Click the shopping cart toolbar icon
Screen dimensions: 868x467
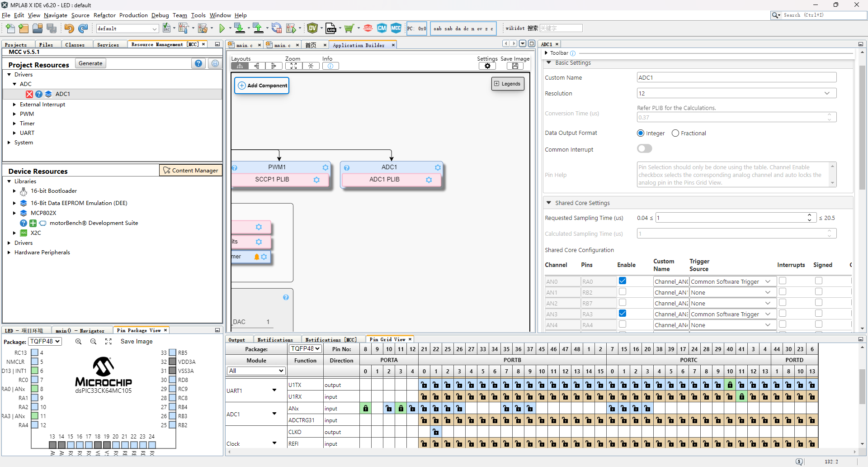(349, 29)
